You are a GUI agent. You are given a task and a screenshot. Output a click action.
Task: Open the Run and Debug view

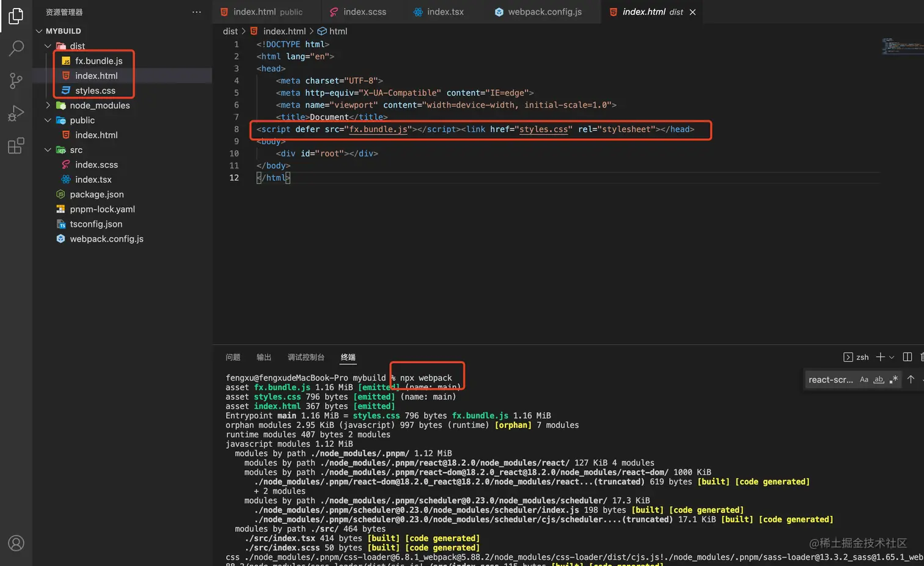pos(16,113)
